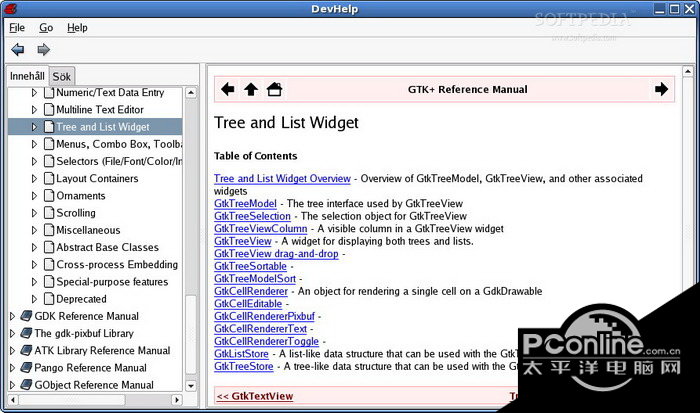
Task: Click page icon beside Ornaments
Action: tap(49, 196)
